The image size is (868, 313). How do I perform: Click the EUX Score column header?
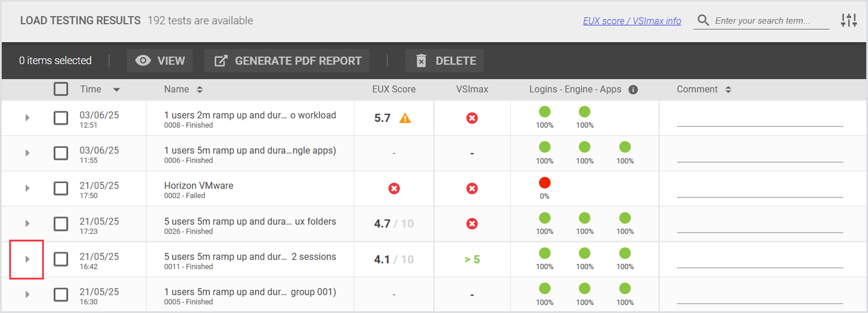[394, 90]
